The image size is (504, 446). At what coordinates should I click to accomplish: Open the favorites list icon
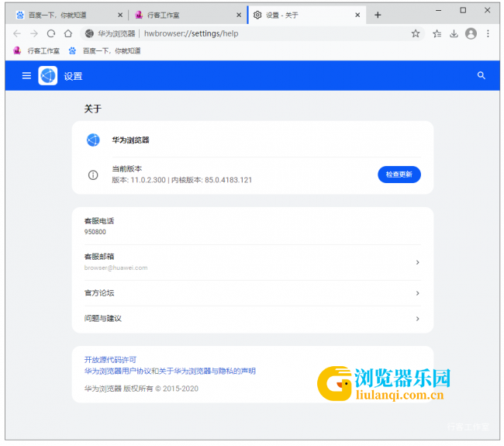coord(437,34)
